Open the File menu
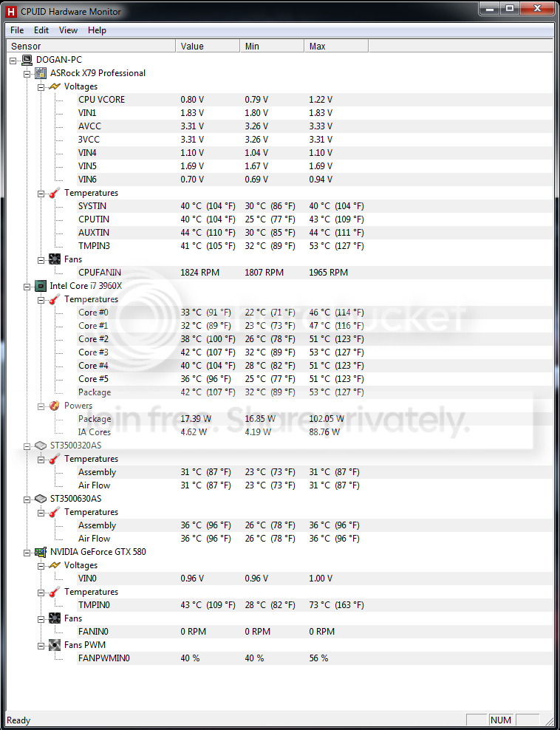 point(17,30)
